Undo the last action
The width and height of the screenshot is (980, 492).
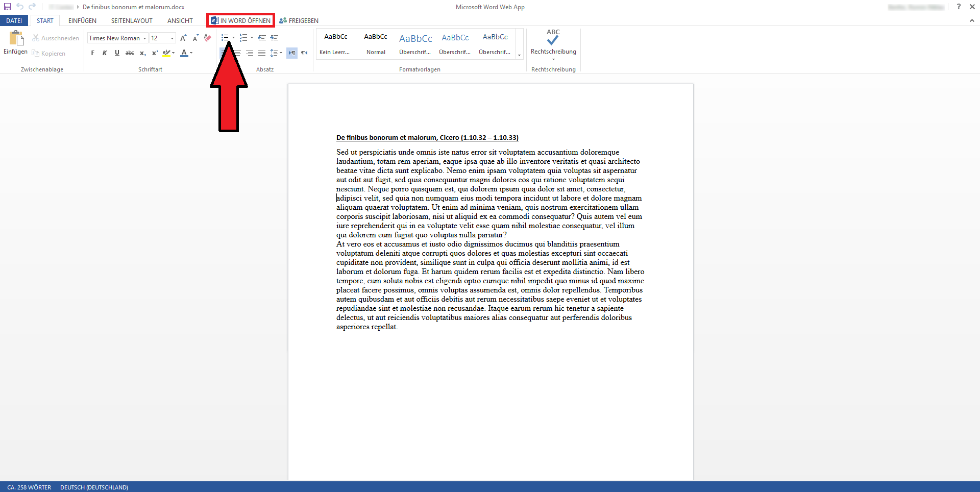[20, 7]
